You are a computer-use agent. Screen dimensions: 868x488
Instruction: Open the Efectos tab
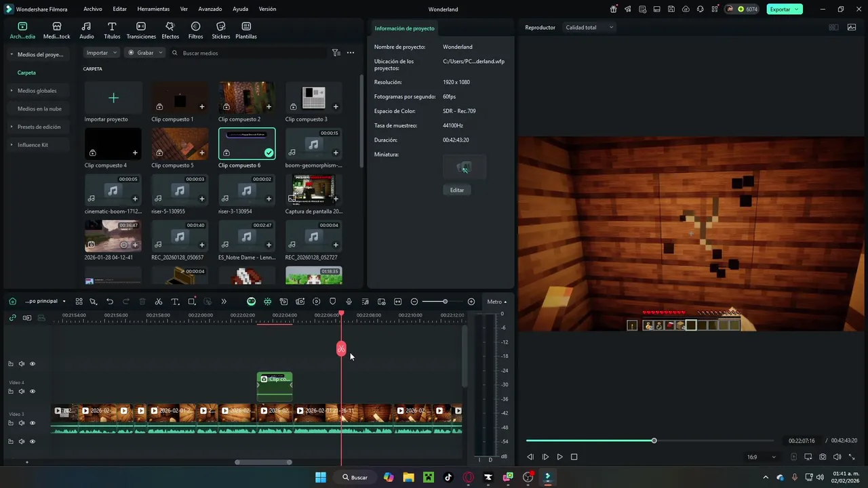[170, 30]
